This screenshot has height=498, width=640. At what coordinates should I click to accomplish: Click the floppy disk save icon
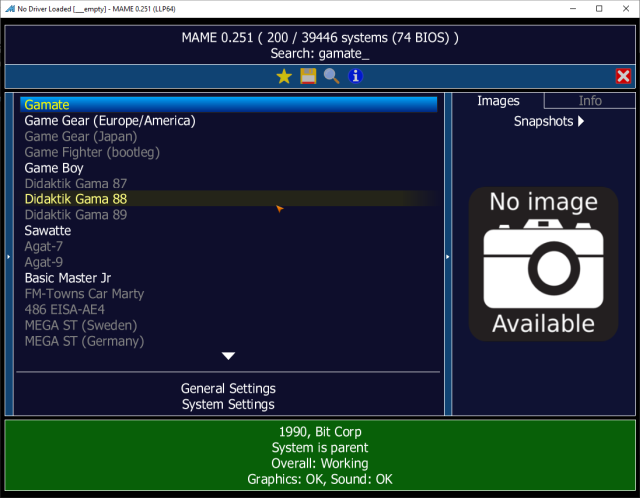(x=308, y=76)
